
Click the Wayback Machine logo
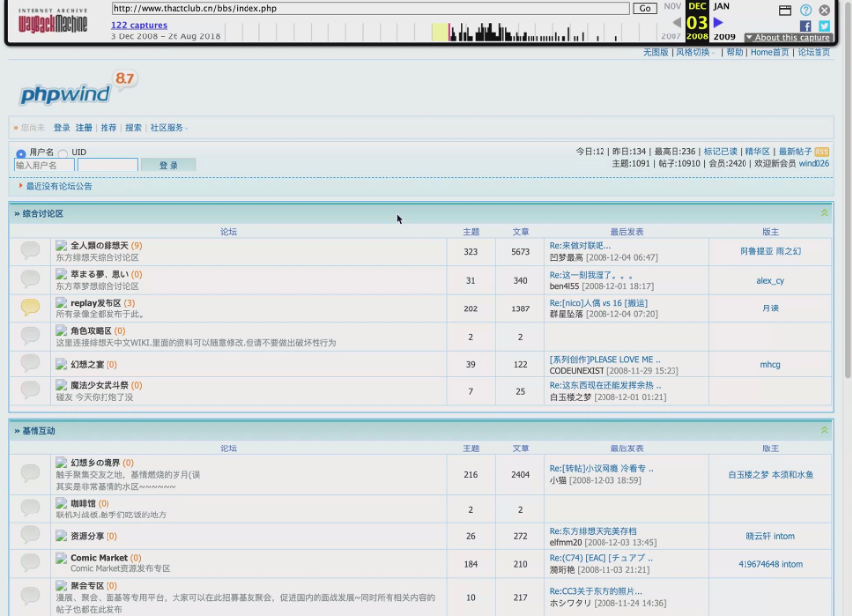(52, 21)
